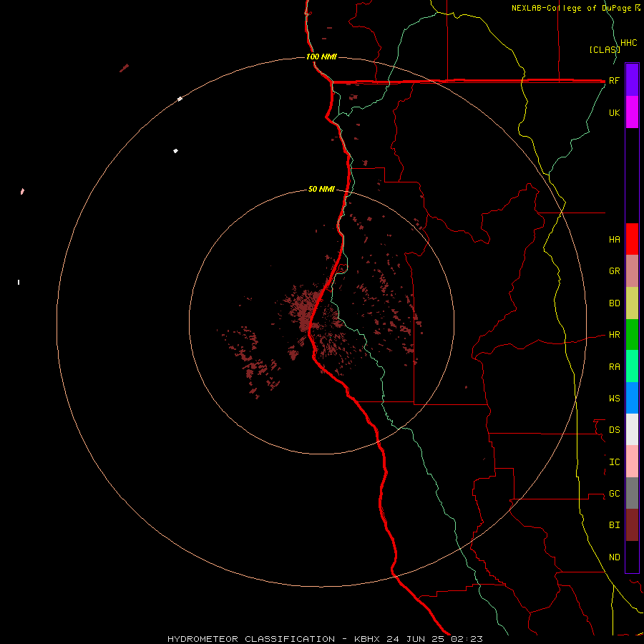Click the '50 NMI' range ring label
644x644 pixels.
(x=321, y=189)
